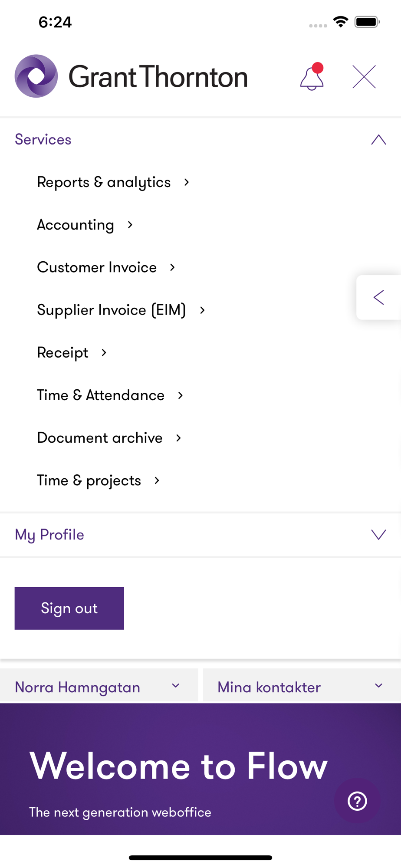
Task: Open Document archive
Action: tap(100, 437)
